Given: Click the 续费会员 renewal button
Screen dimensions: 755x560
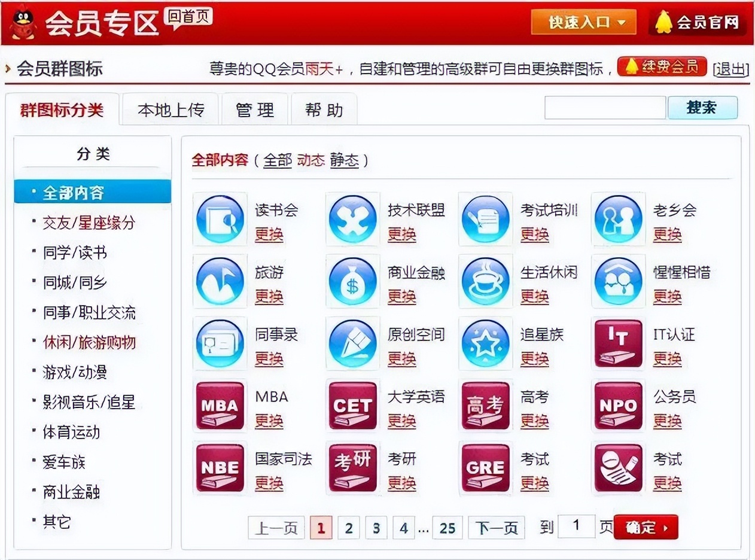Looking at the screenshot, I should (663, 67).
